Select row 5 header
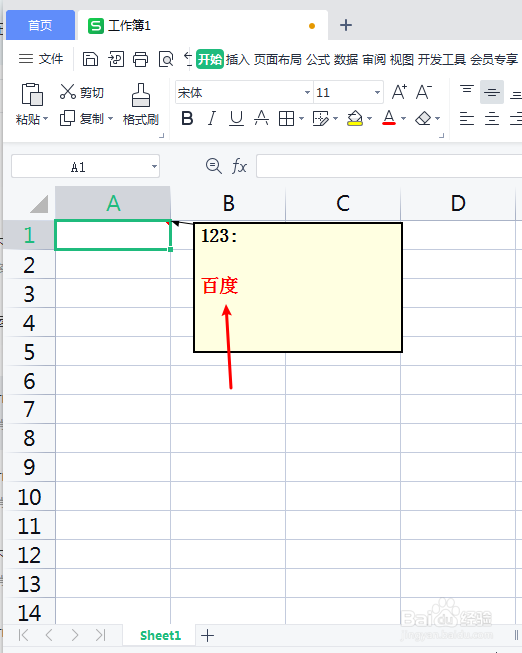This screenshot has width=522, height=653. [29, 351]
